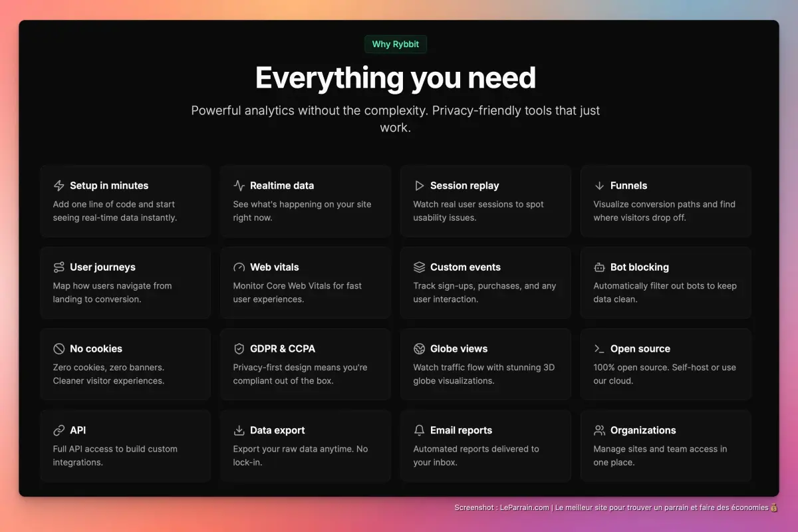Click the terminal prompt icon beside Open source
Screen dimensions: 798x532
pyautogui.click(x=599, y=348)
